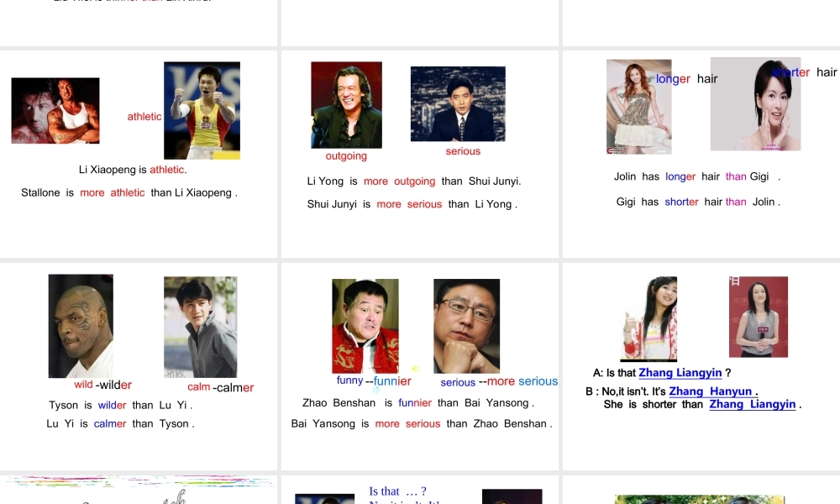Open the Jolin longer hair slide
The width and height of the screenshot is (840, 504).
(701, 154)
